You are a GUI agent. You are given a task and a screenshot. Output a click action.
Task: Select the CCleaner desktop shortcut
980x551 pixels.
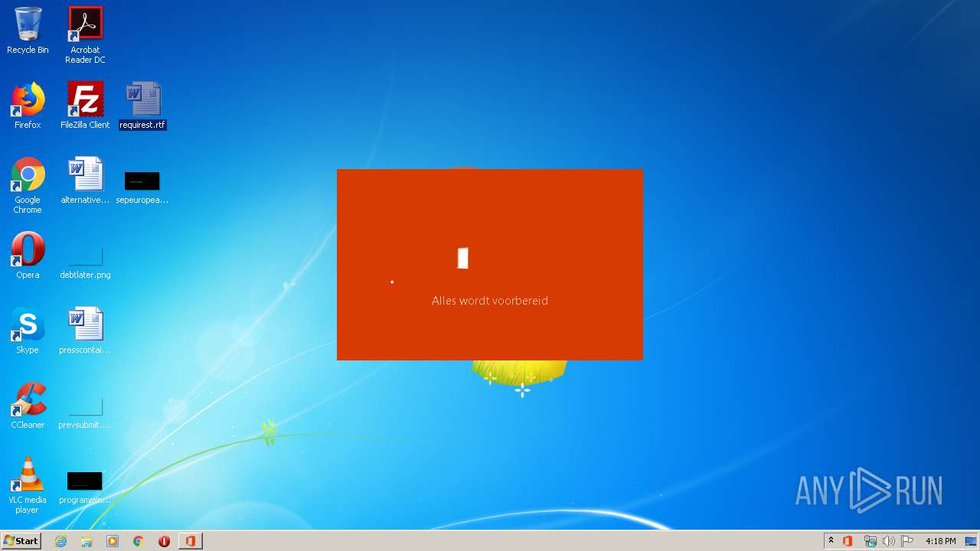point(28,406)
